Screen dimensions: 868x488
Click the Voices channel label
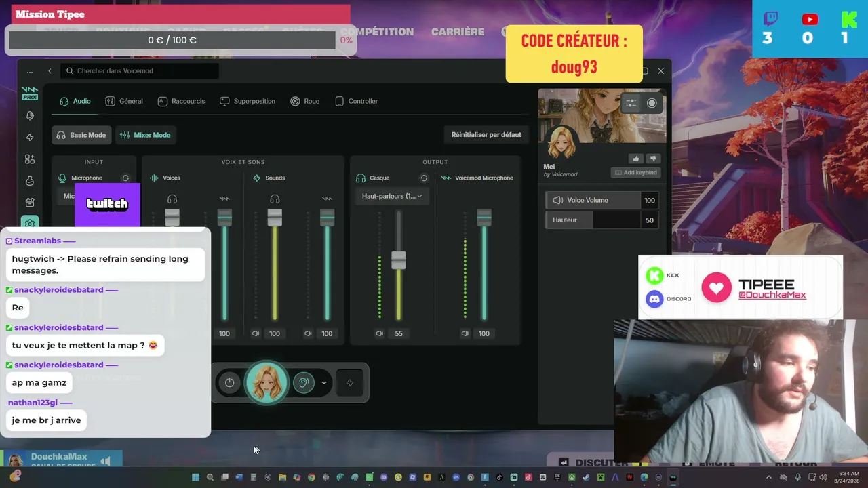pyautogui.click(x=172, y=178)
